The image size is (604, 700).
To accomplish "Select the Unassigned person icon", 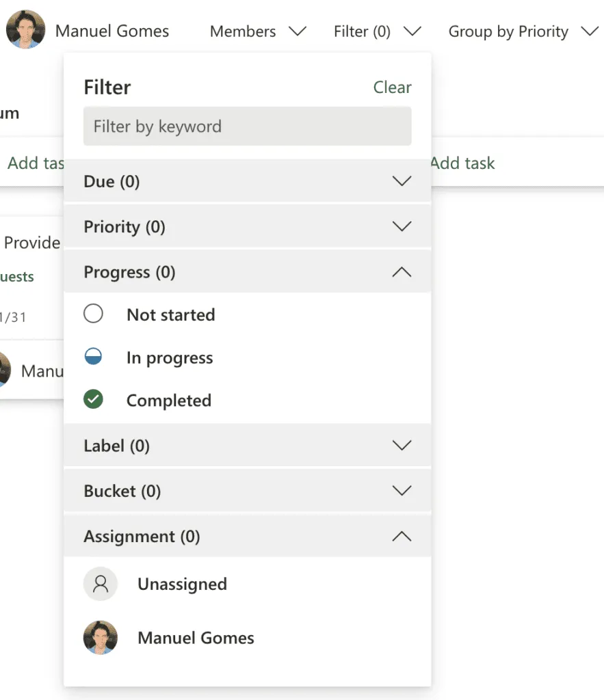I will tap(101, 584).
